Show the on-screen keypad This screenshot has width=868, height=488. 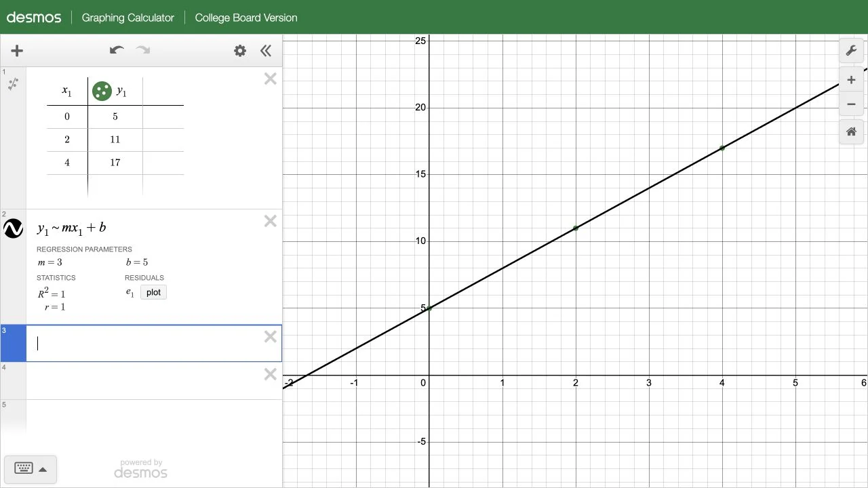[24, 468]
